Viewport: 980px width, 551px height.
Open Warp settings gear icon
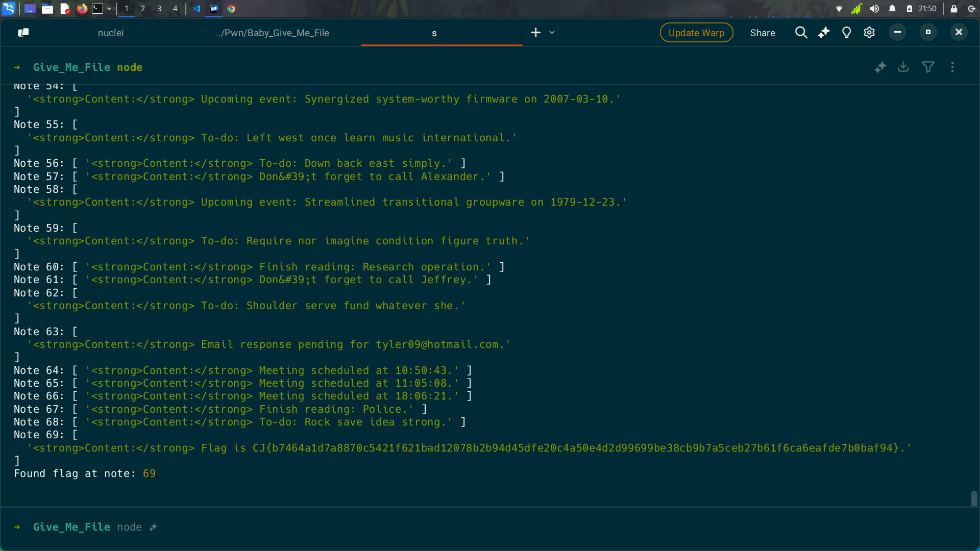869,33
